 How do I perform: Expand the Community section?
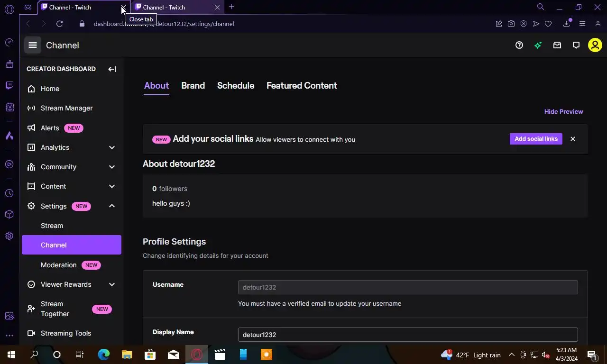(x=112, y=167)
